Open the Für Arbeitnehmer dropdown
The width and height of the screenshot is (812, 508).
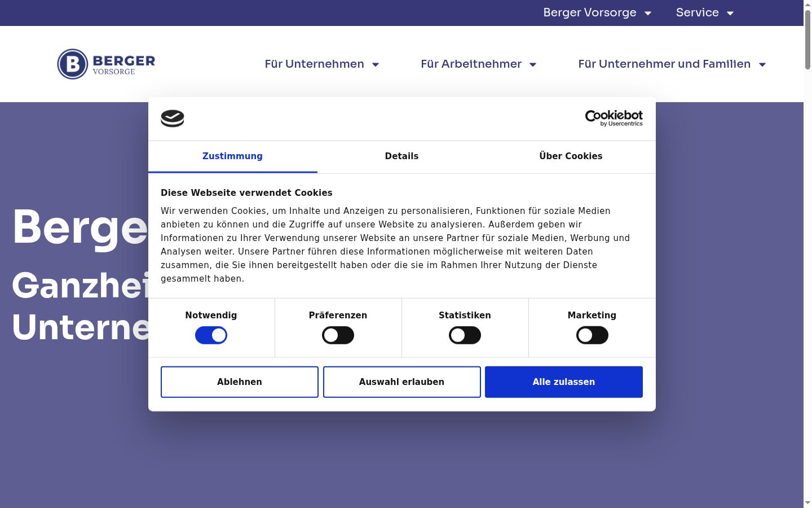(x=479, y=64)
